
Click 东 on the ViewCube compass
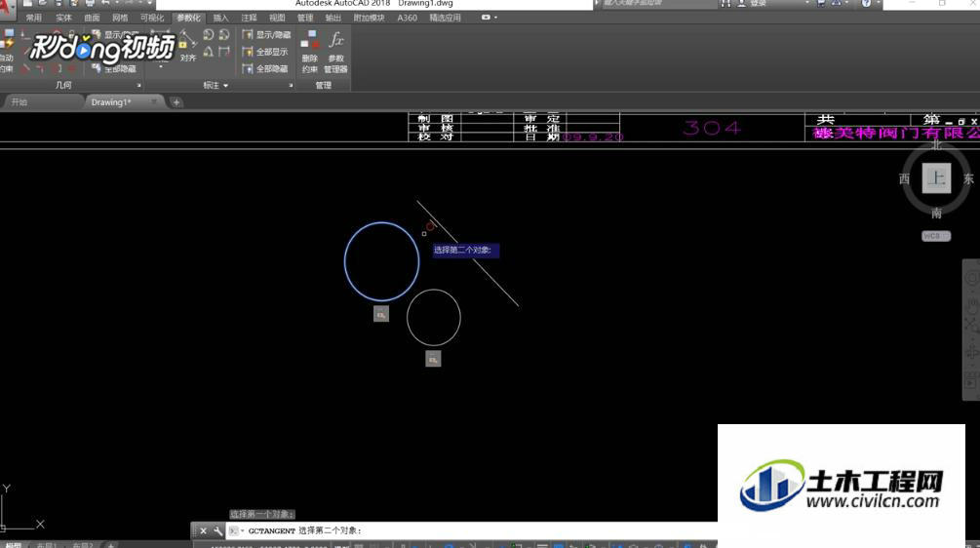(968, 179)
